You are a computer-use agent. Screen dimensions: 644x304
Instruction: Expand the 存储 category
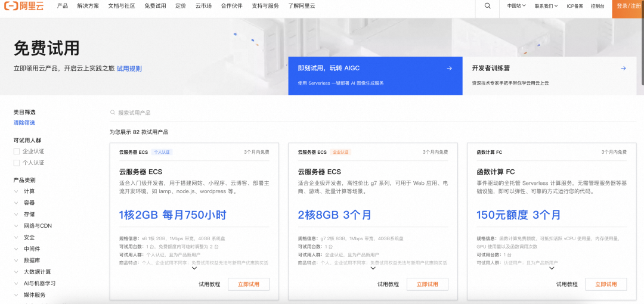pyautogui.click(x=17, y=215)
